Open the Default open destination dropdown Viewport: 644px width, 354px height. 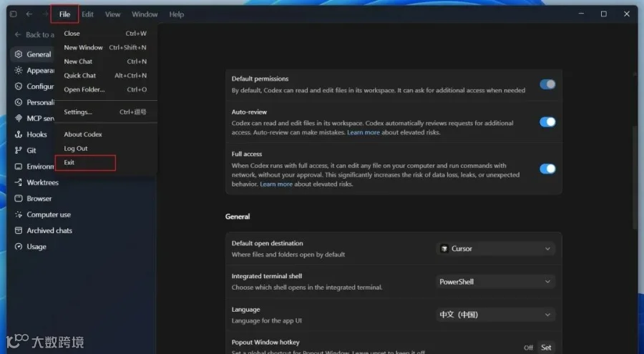496,248
